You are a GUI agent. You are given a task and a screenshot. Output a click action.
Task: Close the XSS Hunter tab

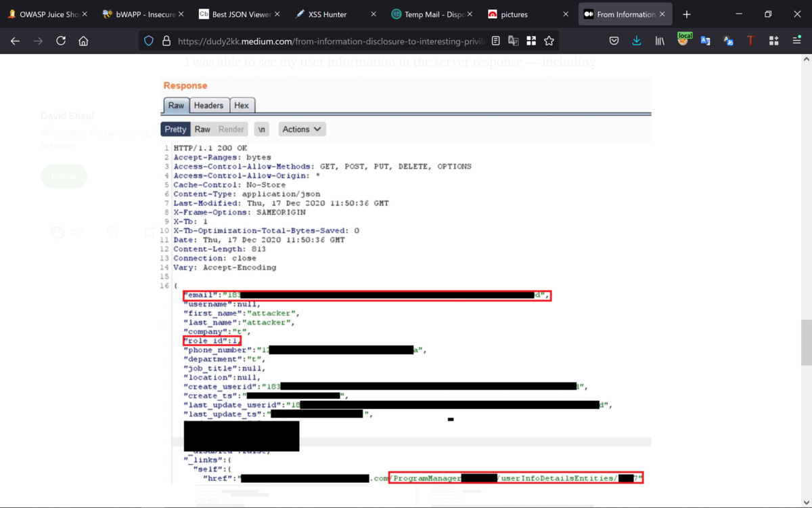tap(374, 14)
